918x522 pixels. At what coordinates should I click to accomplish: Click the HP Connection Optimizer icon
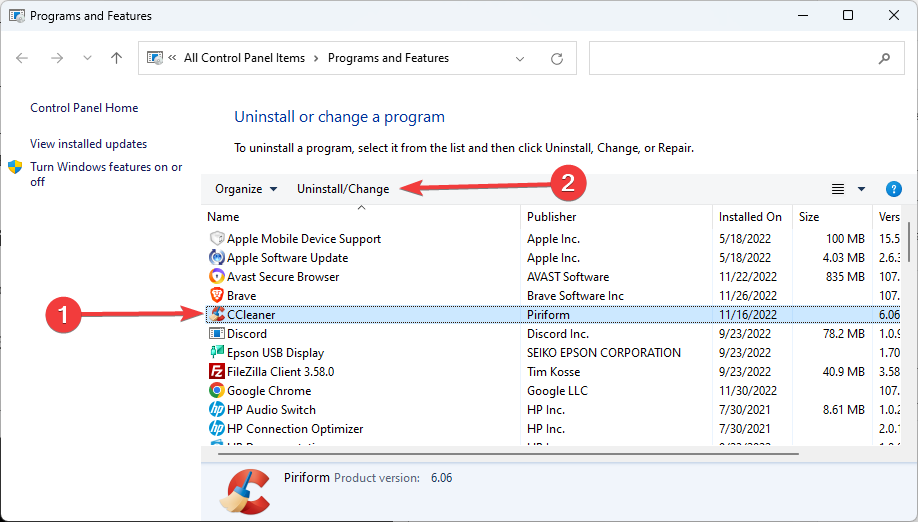coord(217,428)
